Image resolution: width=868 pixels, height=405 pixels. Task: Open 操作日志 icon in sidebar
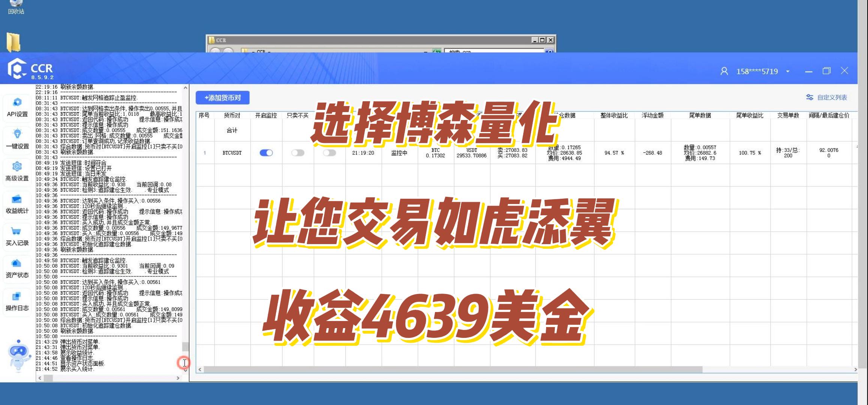pyautogui.click(x=16, y=296)
